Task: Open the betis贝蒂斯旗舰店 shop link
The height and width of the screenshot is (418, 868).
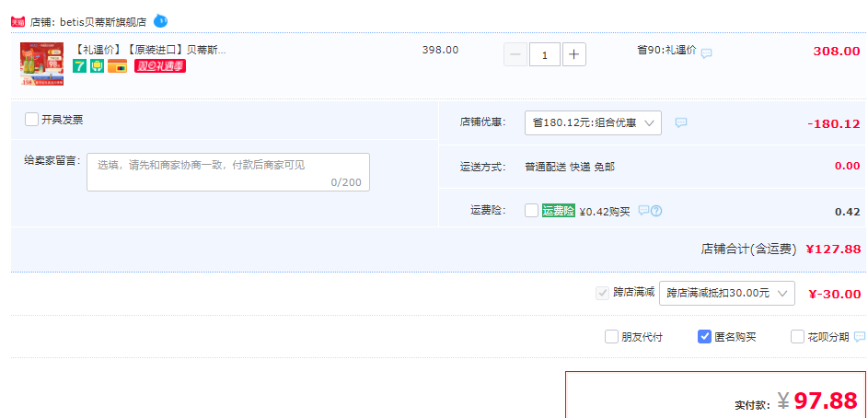Action: pyautogui.click(x=103, y=22)
